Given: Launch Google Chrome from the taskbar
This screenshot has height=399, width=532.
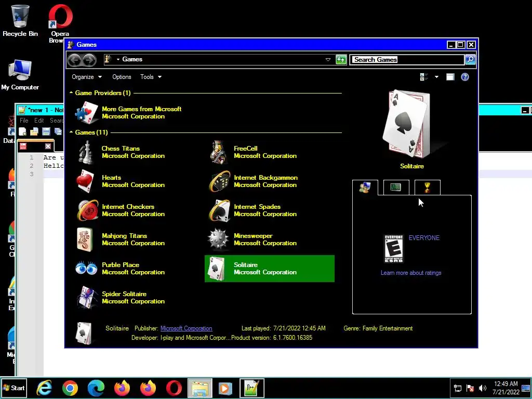Looking at the screenshot, I should pos(70,388).
